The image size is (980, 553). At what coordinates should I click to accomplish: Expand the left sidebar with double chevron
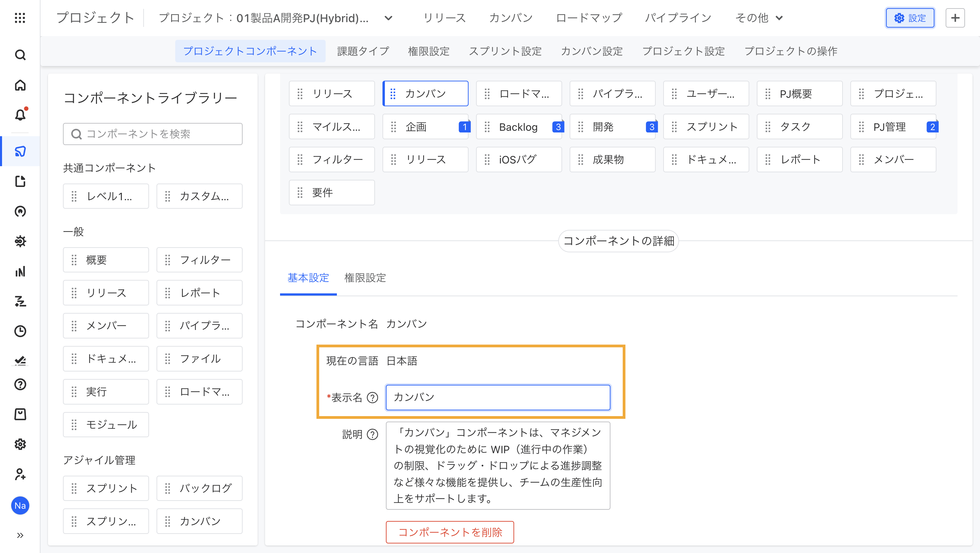(20, 536)
